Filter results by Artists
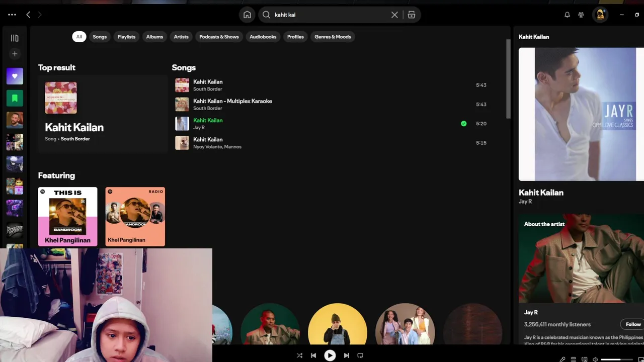 coord(181,37)
